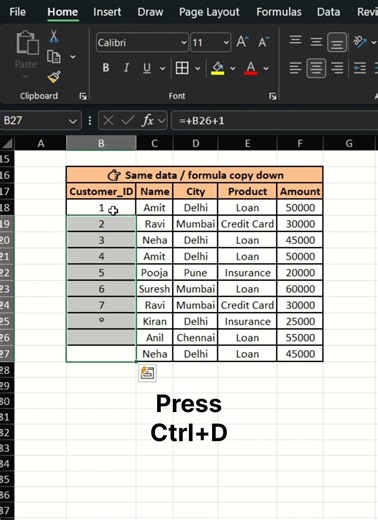
Task: Align text left
Action: pyautogui.click(x=295, y=68)
